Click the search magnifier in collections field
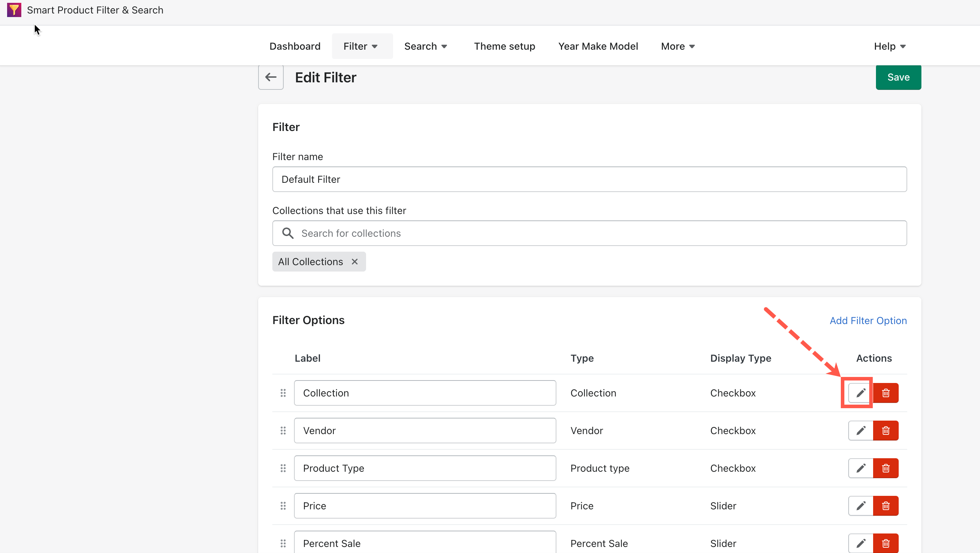 click(x=288, y=233)
